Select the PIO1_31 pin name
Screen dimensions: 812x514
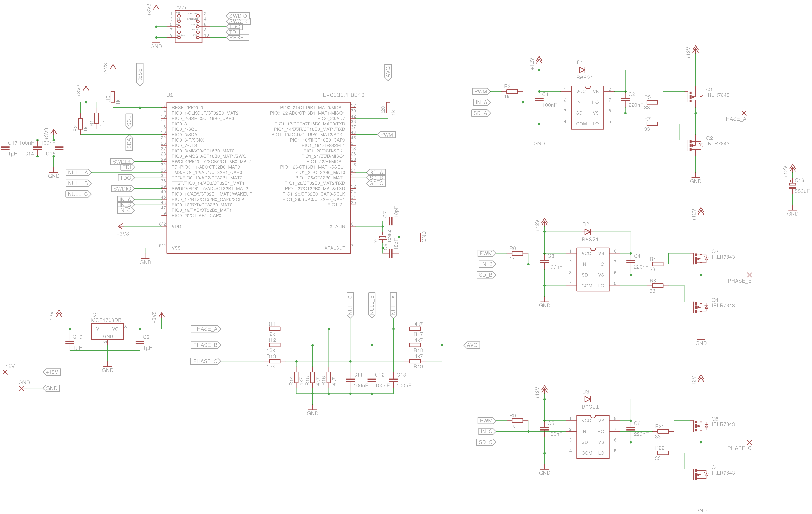(336, 205)
